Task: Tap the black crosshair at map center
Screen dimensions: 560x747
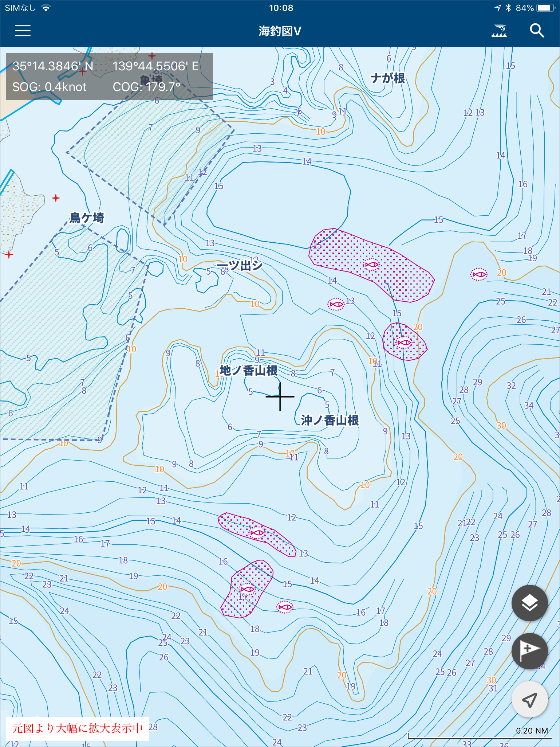Action: point(280,397)
